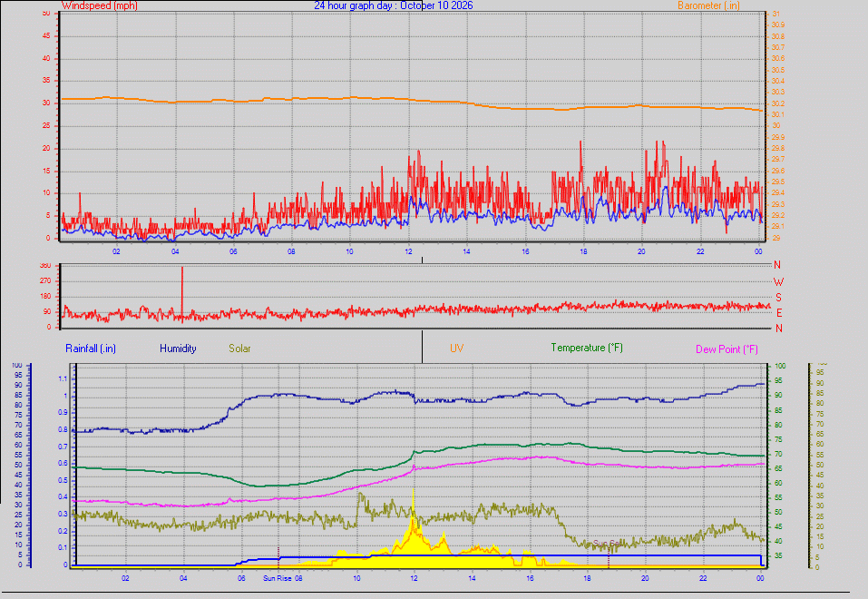Click the 'E' wind direction compass label
868x599 pixels.
pos(779,313)
